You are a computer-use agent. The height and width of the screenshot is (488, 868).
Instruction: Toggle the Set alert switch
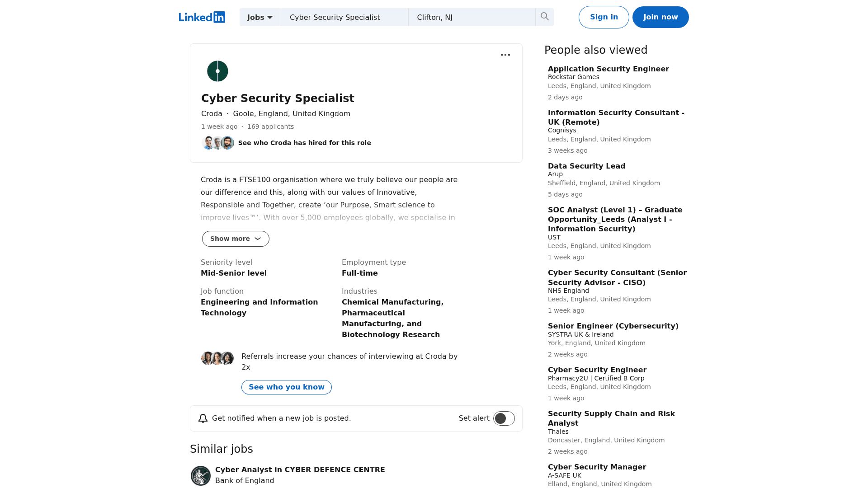tap(504, 418)
